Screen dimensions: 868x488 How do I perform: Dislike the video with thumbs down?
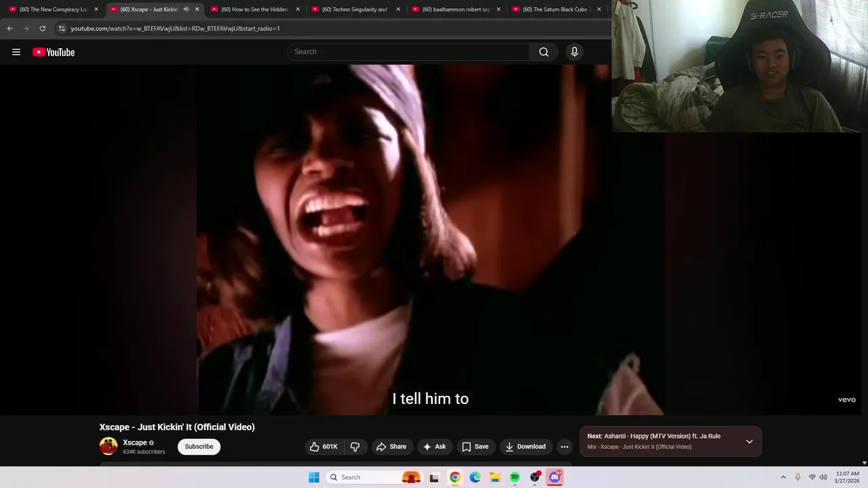click(355, 447)
